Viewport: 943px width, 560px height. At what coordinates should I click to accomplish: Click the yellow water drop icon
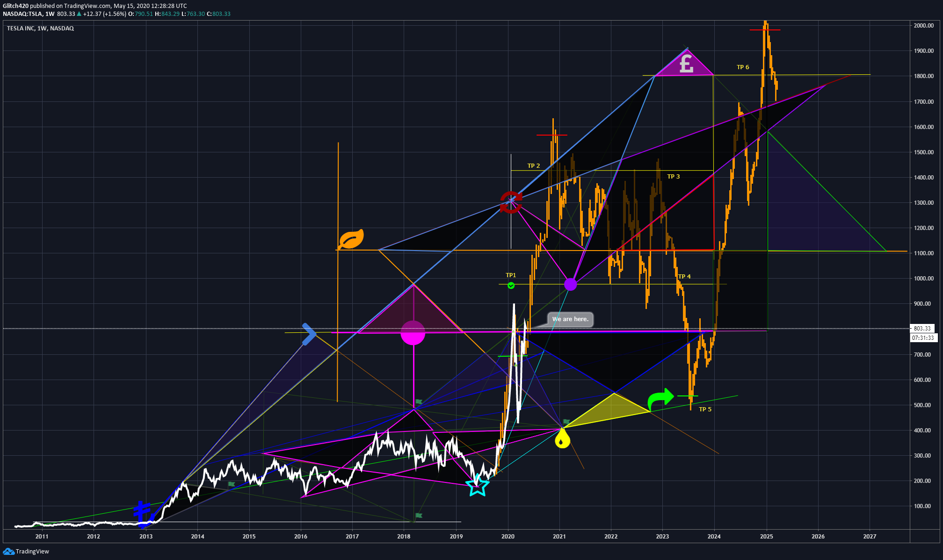[562, 439]
